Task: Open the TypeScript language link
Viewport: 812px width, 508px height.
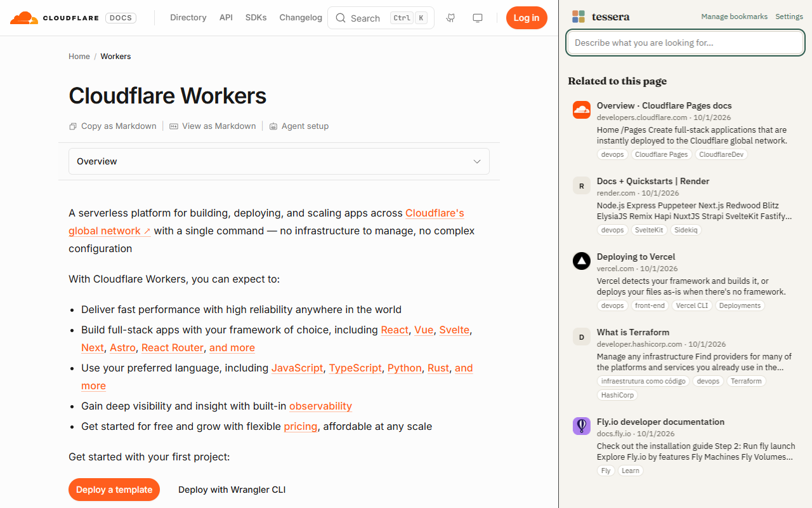Action: pyautogui.click(x=355, y=368)
